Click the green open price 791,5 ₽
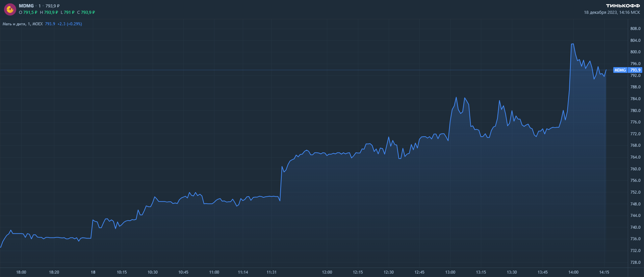 pyautogui.click(x=30, y=12)
